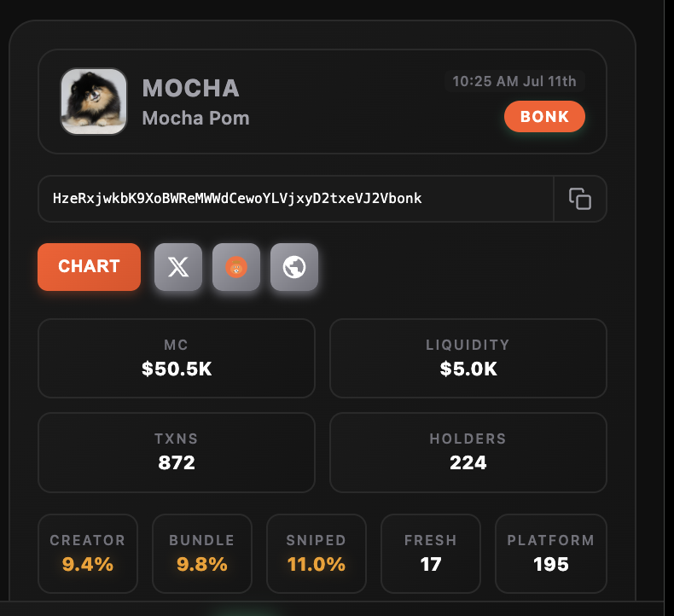Click the CREATOR 9.4% tile
Viewport: 674px width, 616px height.
click(x=88, y=554)
